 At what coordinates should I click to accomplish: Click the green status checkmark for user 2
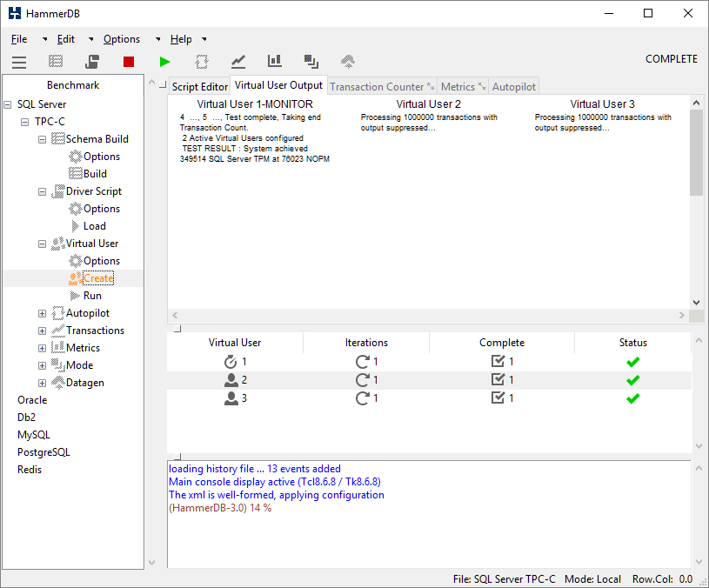(x=633, y=380)
